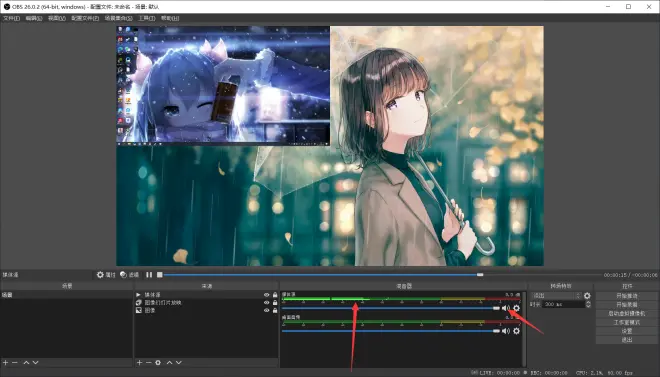
Task: Stop the media source playback
Action: click(160, 275)
